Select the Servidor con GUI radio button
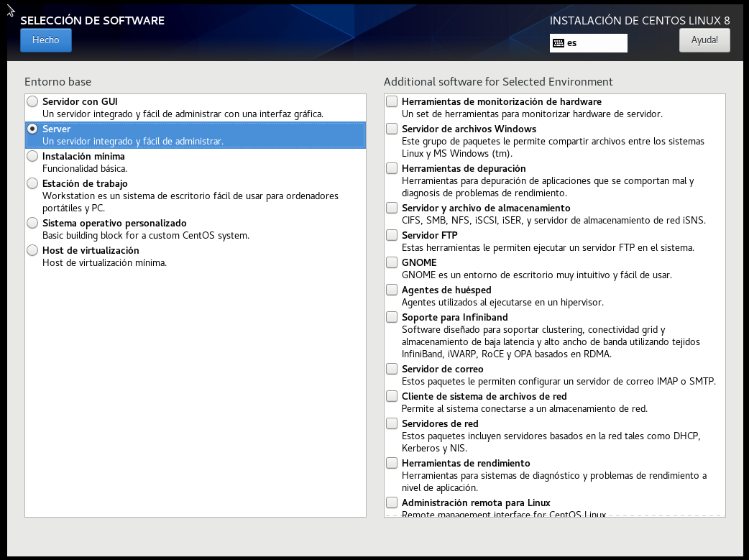Image resolution: width=749 pixels, height=560 pixels. [32, 102]
